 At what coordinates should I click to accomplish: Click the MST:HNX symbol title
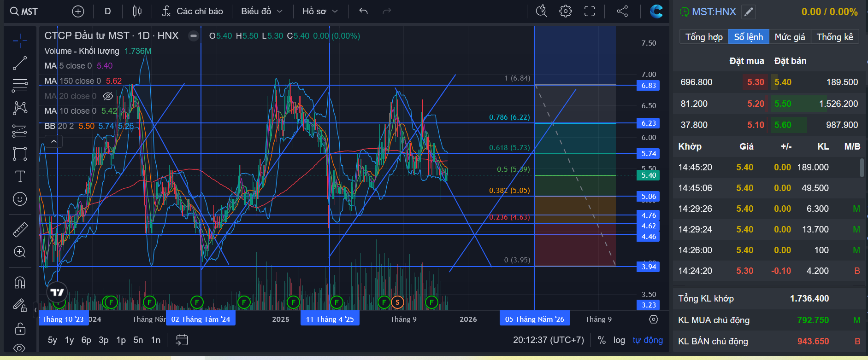point(714,12)
